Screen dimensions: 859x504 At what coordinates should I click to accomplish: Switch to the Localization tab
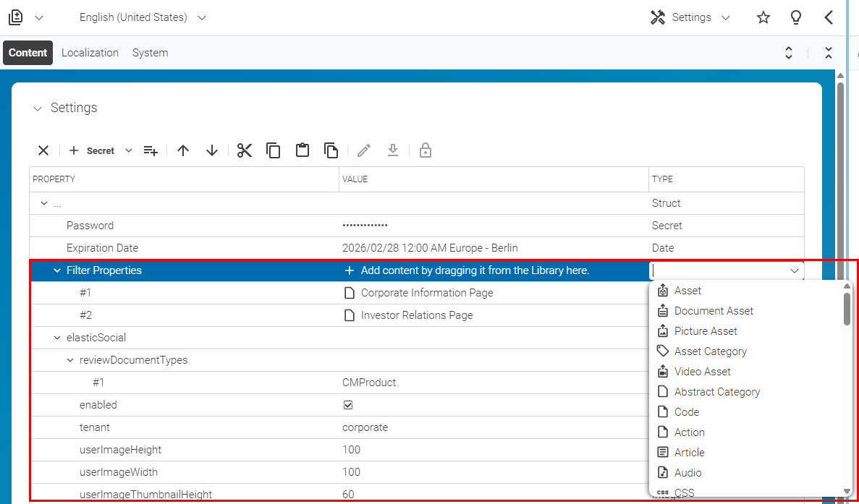90,52
